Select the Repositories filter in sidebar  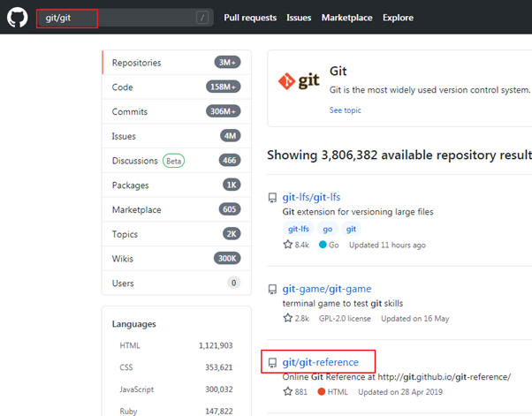point(177,63)
